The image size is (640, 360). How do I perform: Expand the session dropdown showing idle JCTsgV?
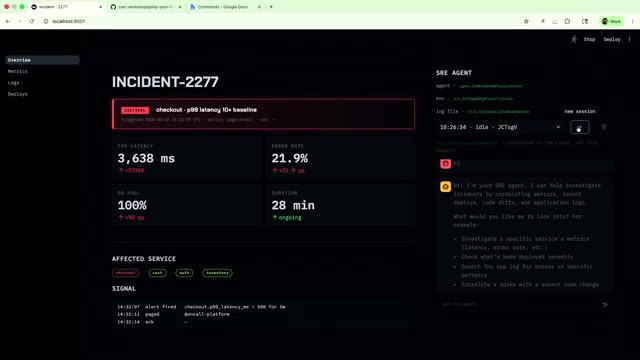500,127
